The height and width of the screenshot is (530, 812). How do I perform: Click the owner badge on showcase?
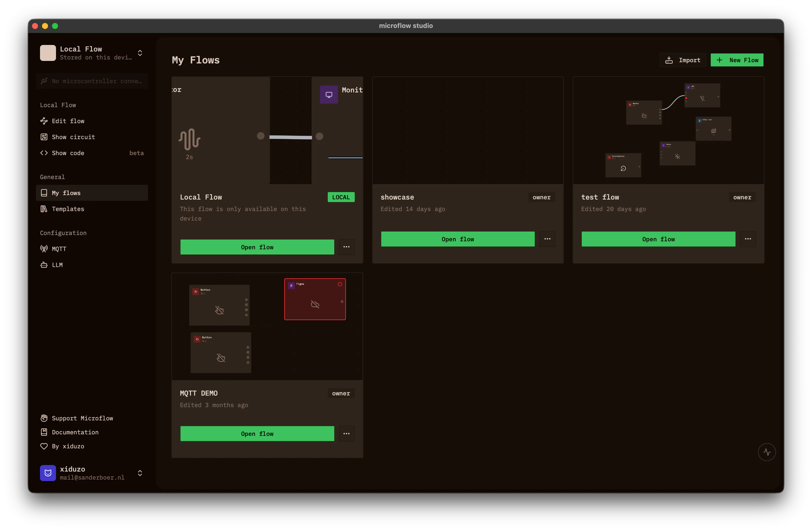point(542,197)
